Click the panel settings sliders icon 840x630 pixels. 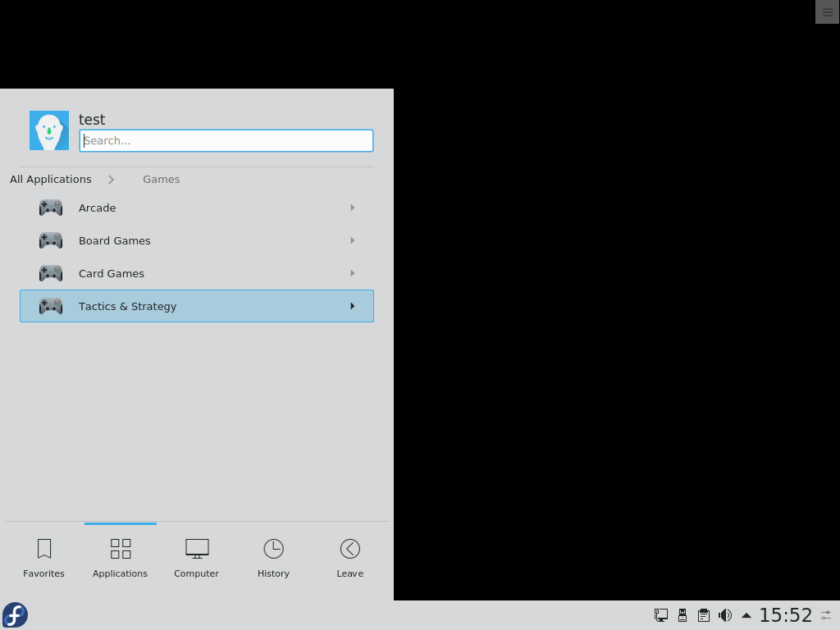coord(827,615)
